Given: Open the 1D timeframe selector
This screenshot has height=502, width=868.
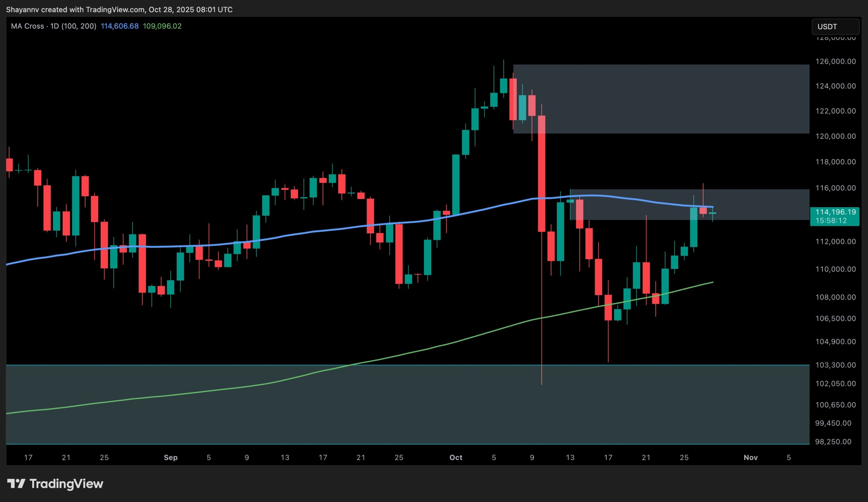Looking at the screenshot, I should tap(55, 26).
